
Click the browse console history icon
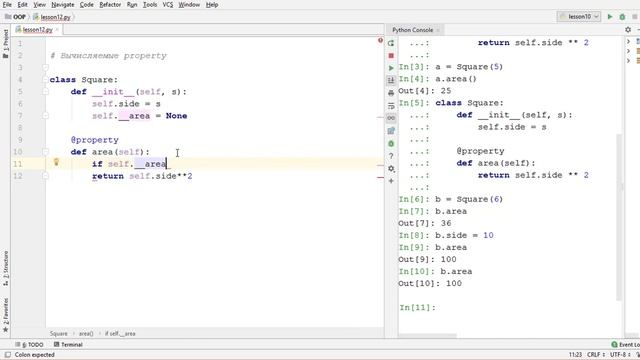pos(391,131)
